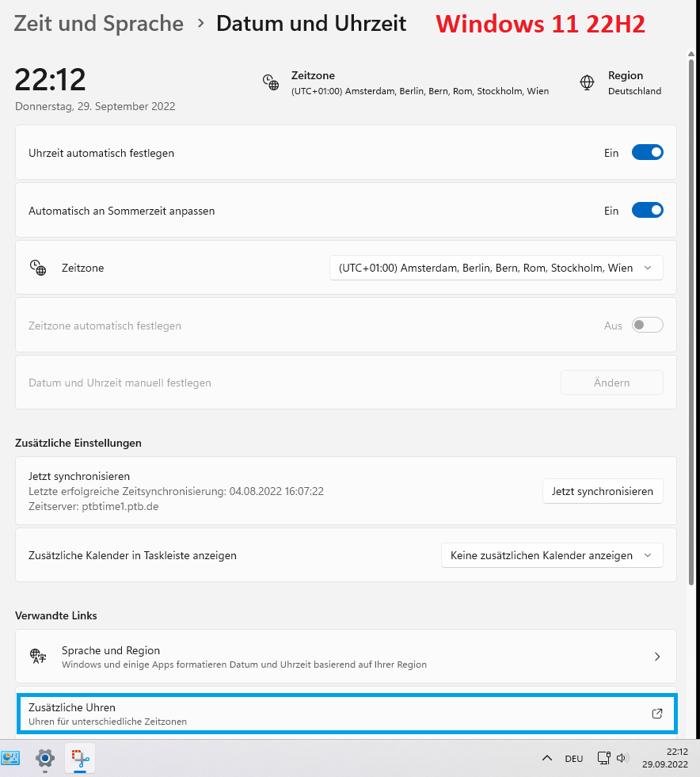Click Donnerstag, 29. September 2022 date
Screen dimensions: 700x777
point(95,106)
